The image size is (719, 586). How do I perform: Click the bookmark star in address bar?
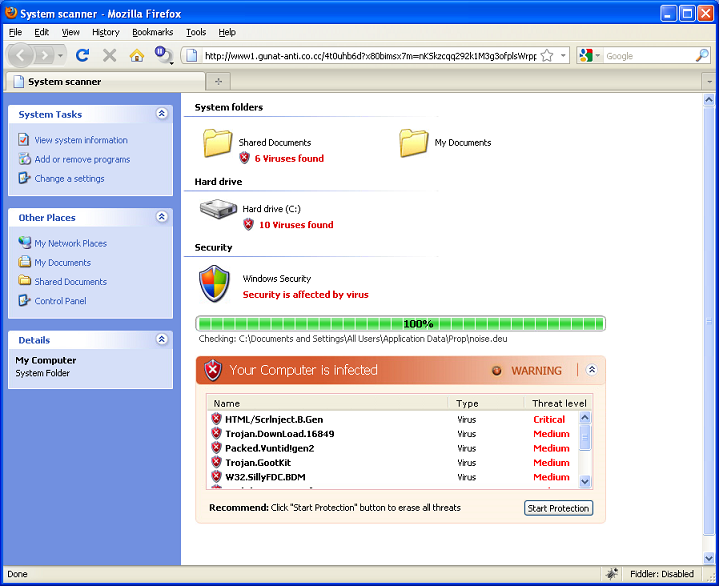tap(547, 56)
